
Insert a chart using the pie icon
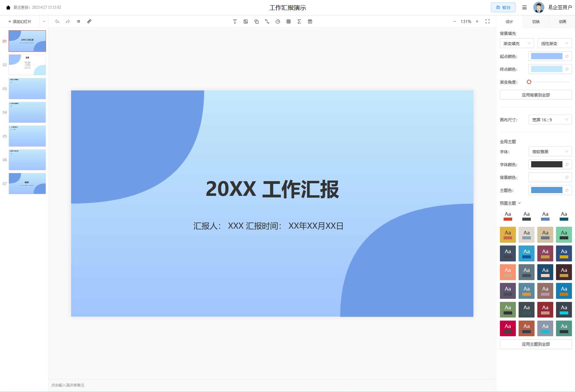click(x=278, y=21)
